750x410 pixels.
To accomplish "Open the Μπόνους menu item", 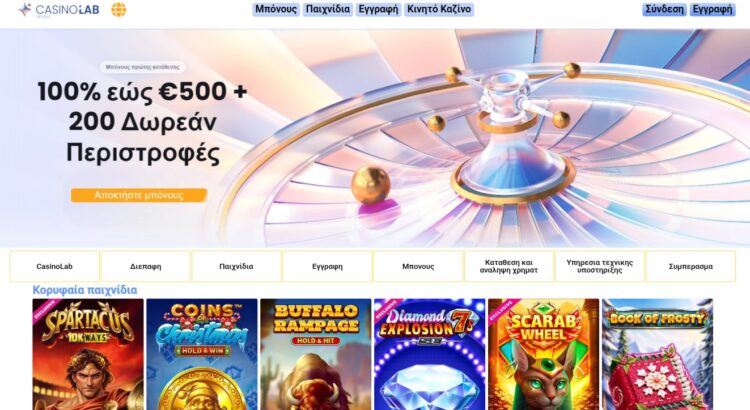I will [x=276, y=9].
